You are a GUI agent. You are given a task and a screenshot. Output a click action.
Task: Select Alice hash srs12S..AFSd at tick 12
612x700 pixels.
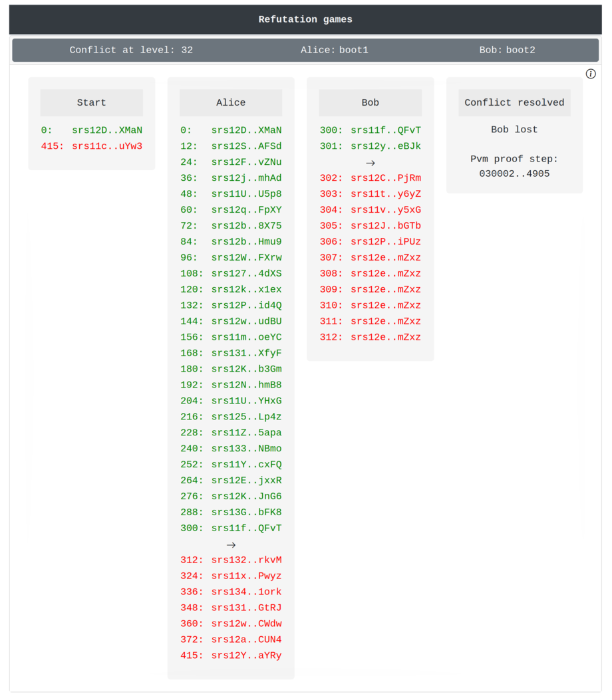[246, 146]
